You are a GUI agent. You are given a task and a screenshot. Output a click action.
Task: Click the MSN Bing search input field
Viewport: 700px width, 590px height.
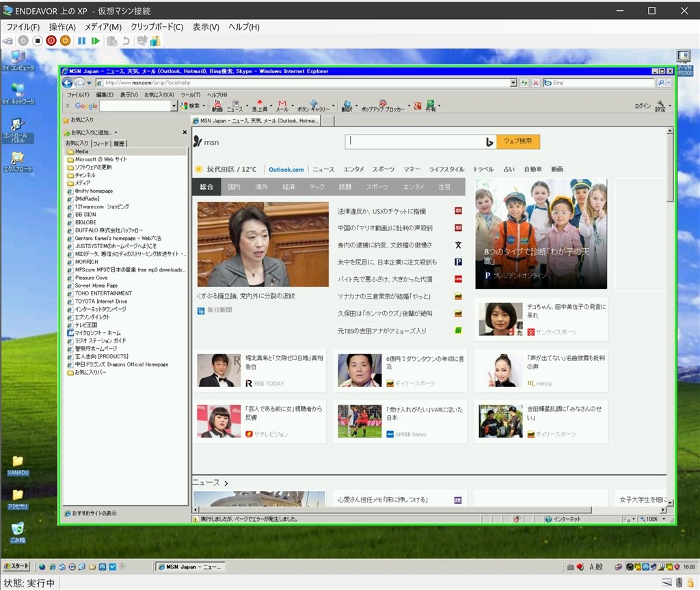coord(415,142)
